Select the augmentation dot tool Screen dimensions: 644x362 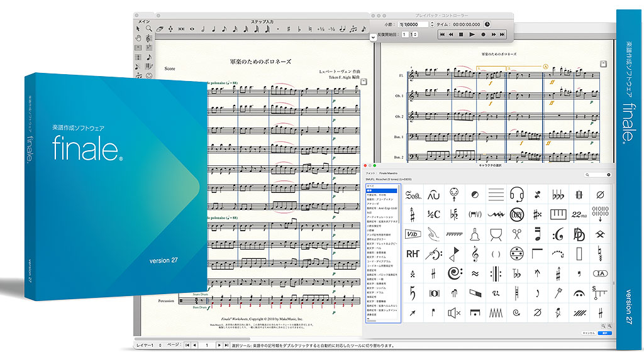click(278, 29)
